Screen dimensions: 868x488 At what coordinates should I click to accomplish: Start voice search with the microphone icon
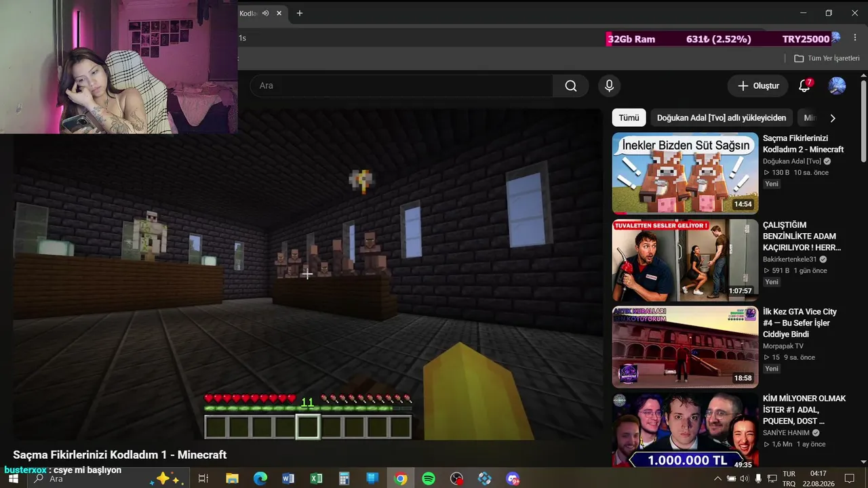click(x=609, y=86)
